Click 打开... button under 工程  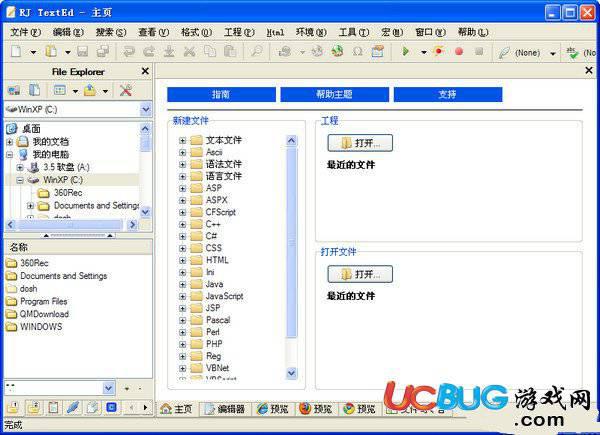click(360, 143)
